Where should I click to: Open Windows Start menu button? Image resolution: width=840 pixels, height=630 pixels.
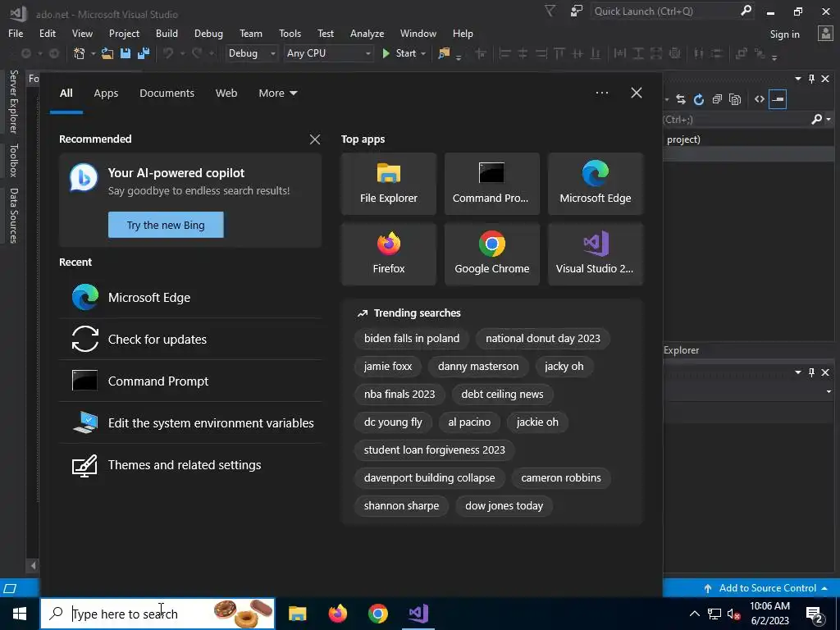coord(20,614)
